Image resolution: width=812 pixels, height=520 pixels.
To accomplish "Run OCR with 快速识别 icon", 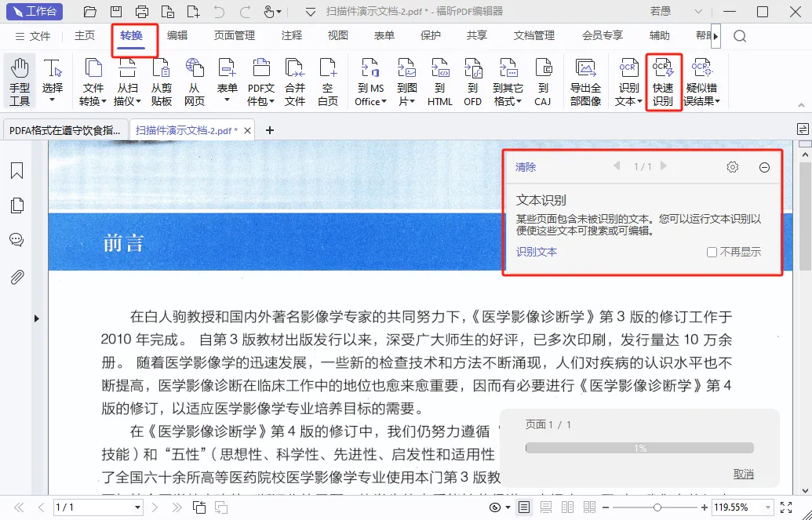I will 663,78.
